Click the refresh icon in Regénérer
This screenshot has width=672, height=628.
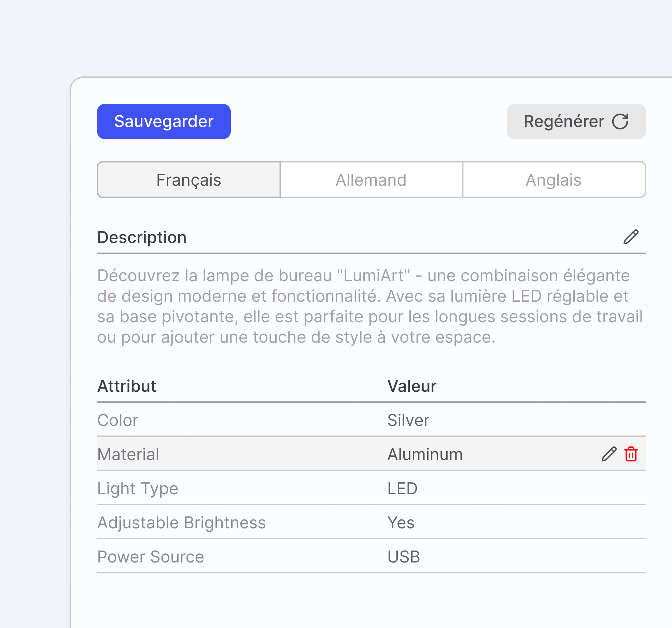[x=620, y=122]
